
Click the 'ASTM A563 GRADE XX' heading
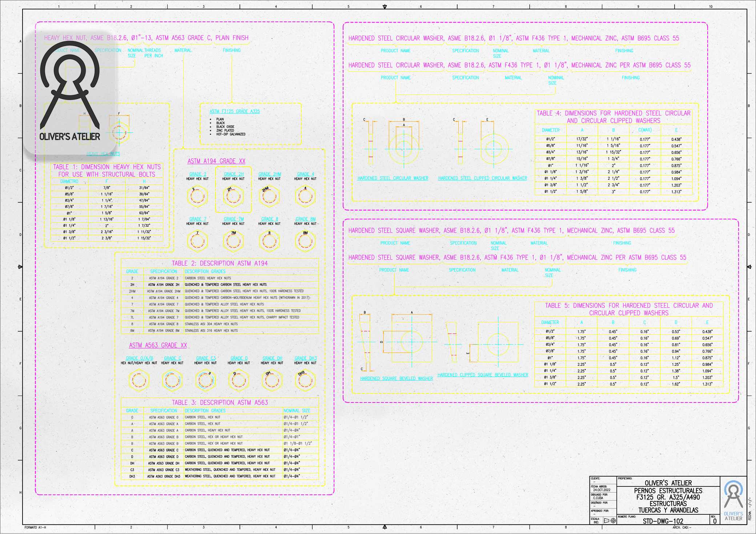(158, 345)
